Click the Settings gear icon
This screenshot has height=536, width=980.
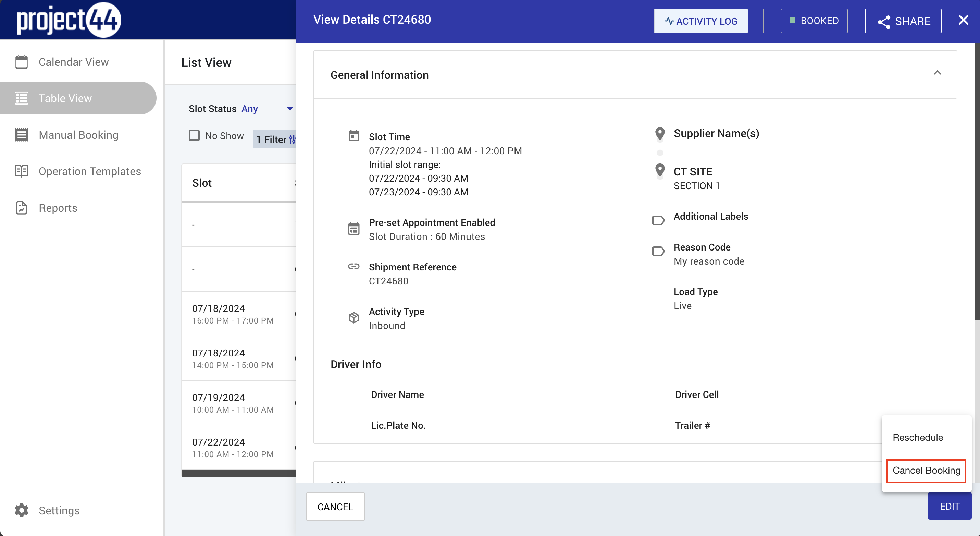point(22,511)
